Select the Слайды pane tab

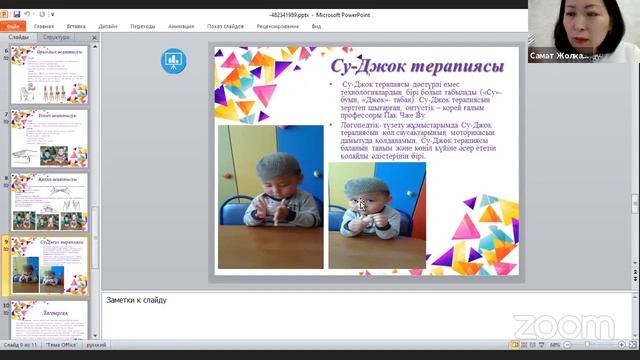pyautogui.click(x=19, y=37)
